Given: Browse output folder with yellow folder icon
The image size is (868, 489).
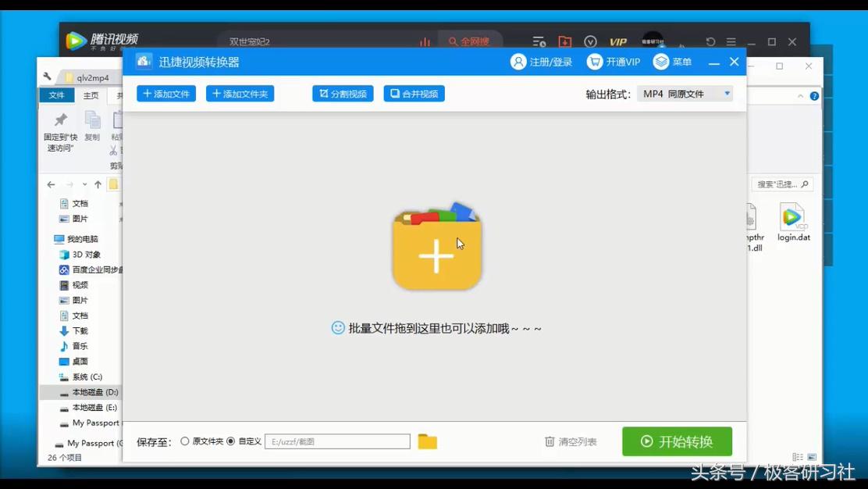Looking at the screenshot, I should click(x=427, y=441).
